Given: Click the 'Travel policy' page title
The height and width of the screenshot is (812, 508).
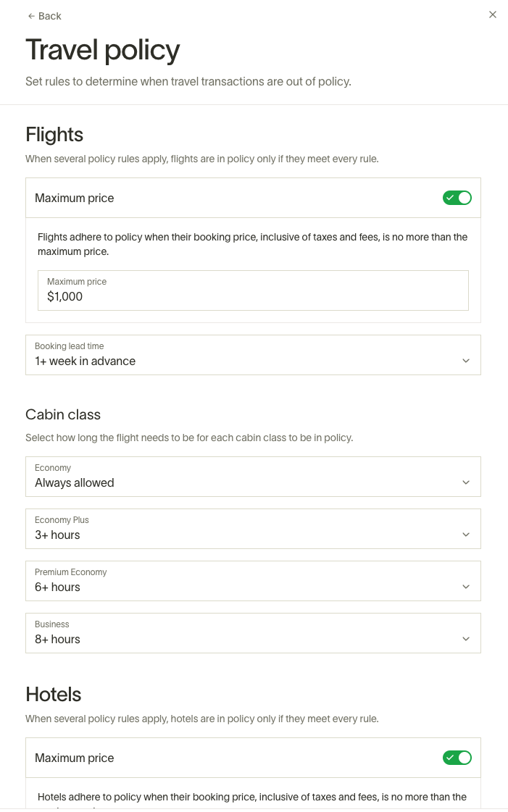Looking at the screenshot, I should 103,50.
